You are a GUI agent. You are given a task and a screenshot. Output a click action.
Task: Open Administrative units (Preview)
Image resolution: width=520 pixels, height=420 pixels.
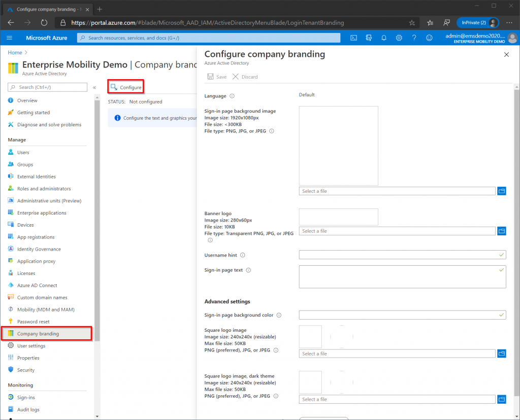point(49,201)
